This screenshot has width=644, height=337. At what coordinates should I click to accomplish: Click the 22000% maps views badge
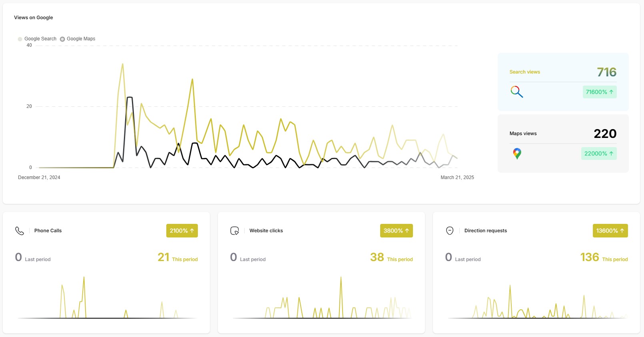click(598, 154)
